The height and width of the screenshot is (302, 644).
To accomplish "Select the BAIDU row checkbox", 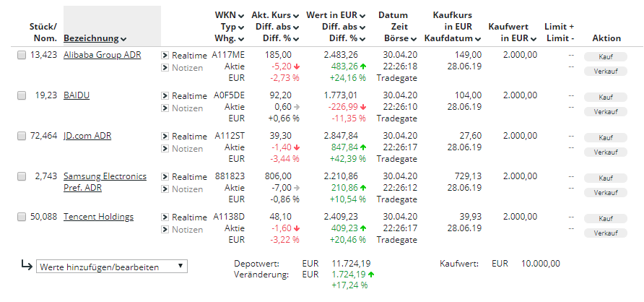I will 22,95.
